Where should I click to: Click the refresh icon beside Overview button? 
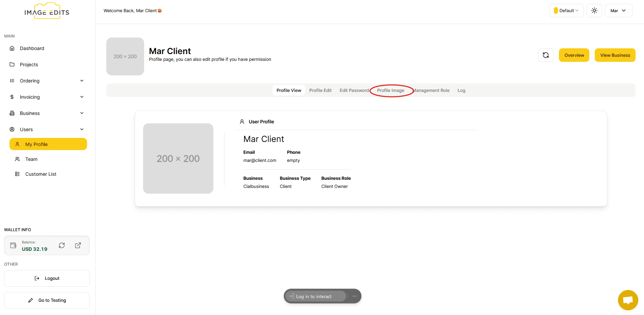tap(545, 55)
